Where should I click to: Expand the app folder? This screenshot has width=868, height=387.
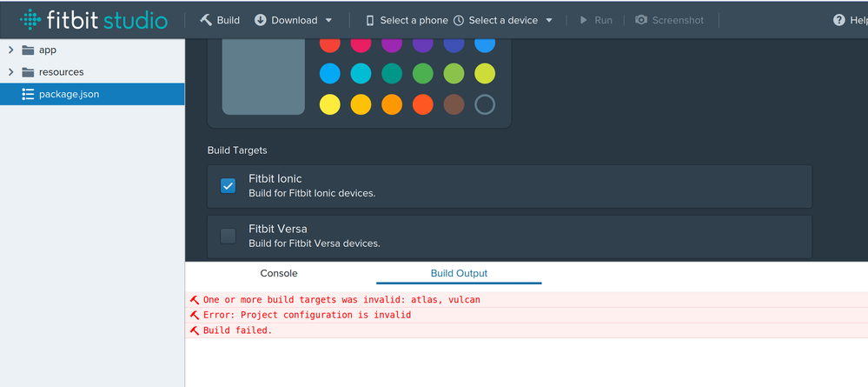click(x=11, y=50)
